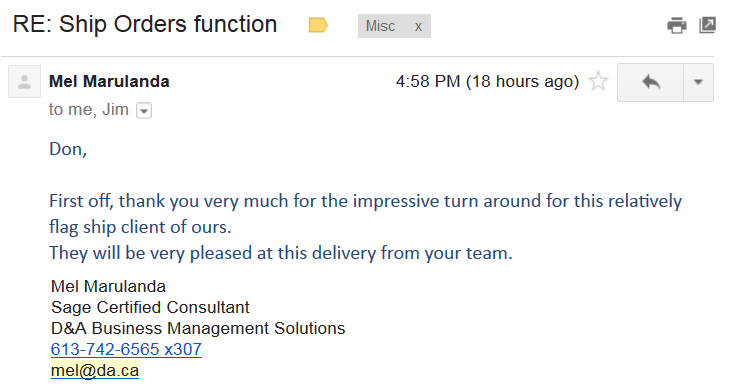Click the 4:58 PM timestamp
This screenshot has width=735, height=385.
tap(488, 82)
